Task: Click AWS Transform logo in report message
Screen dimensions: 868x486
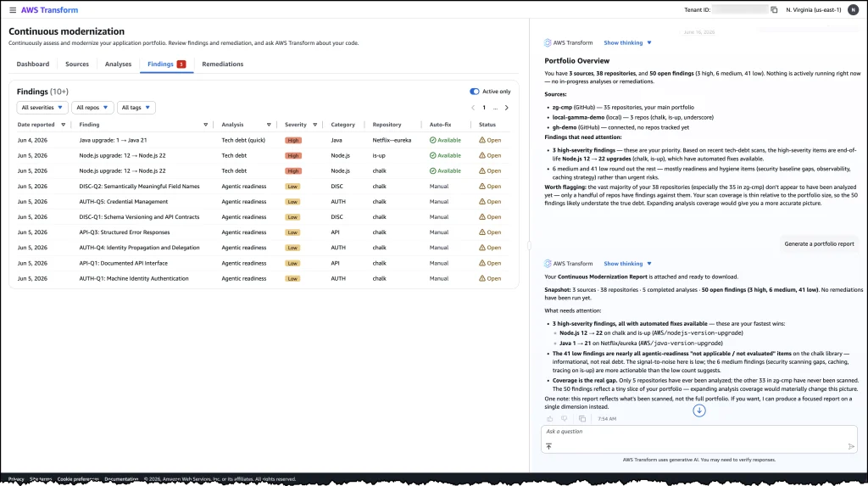Action: (548, 264)
